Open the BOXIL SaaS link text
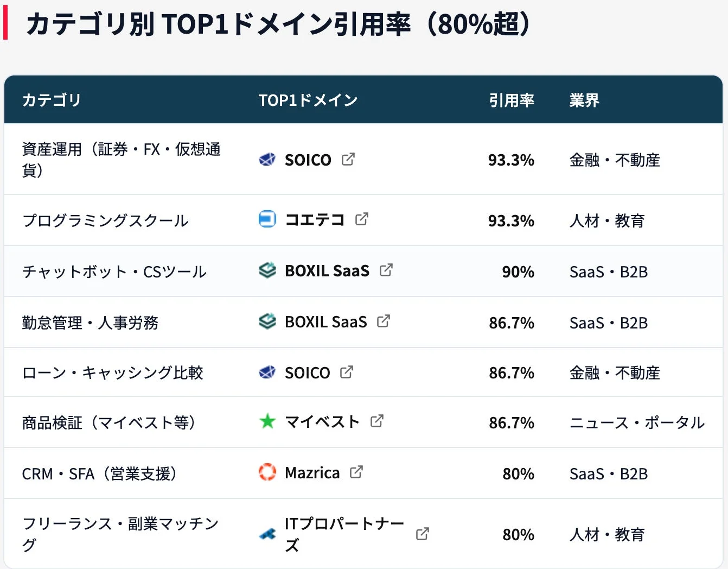This screenshot has height=569, width=728. coord(327,270)
